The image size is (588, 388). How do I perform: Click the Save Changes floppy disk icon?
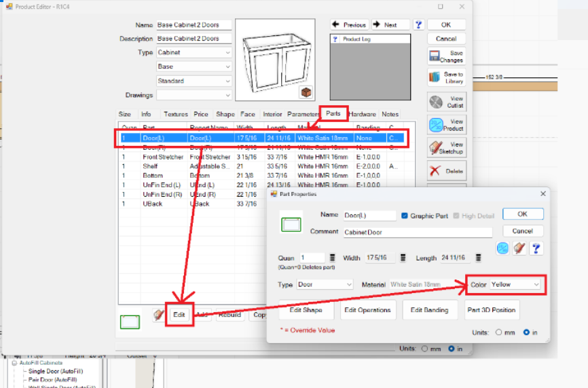click(x=437, y=56)
